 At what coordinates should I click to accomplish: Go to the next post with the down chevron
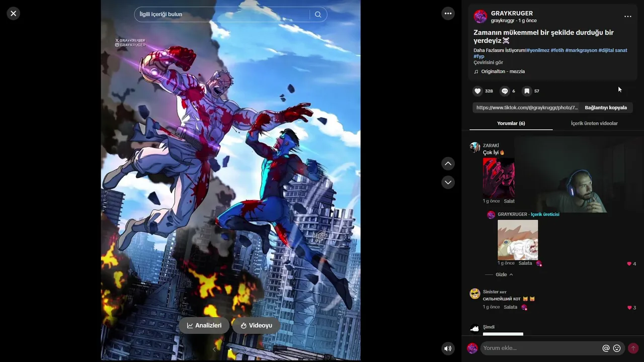click(x=448, y=182)
